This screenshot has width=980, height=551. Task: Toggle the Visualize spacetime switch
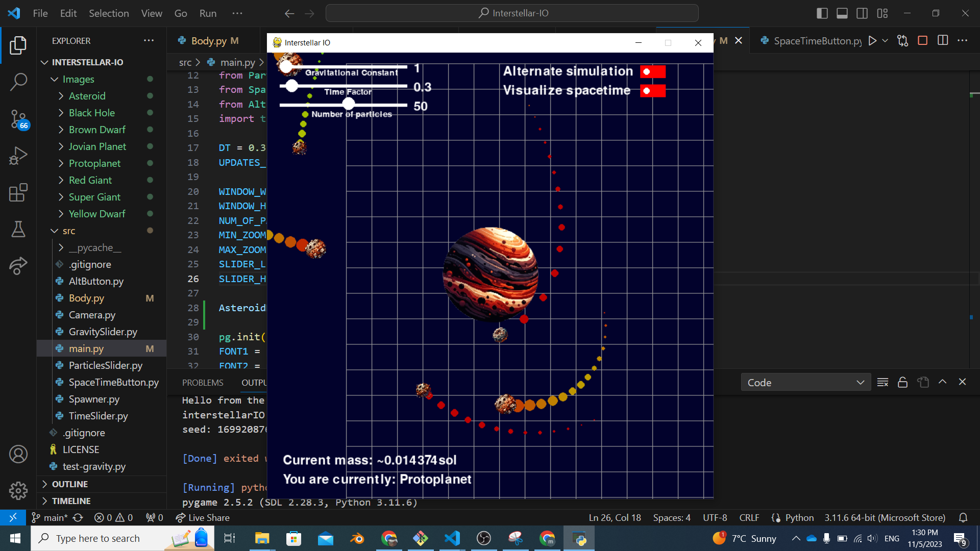[652, 91]
